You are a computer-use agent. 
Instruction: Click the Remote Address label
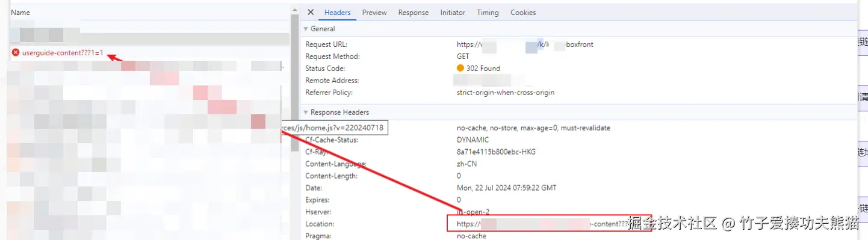pos(332,81)
